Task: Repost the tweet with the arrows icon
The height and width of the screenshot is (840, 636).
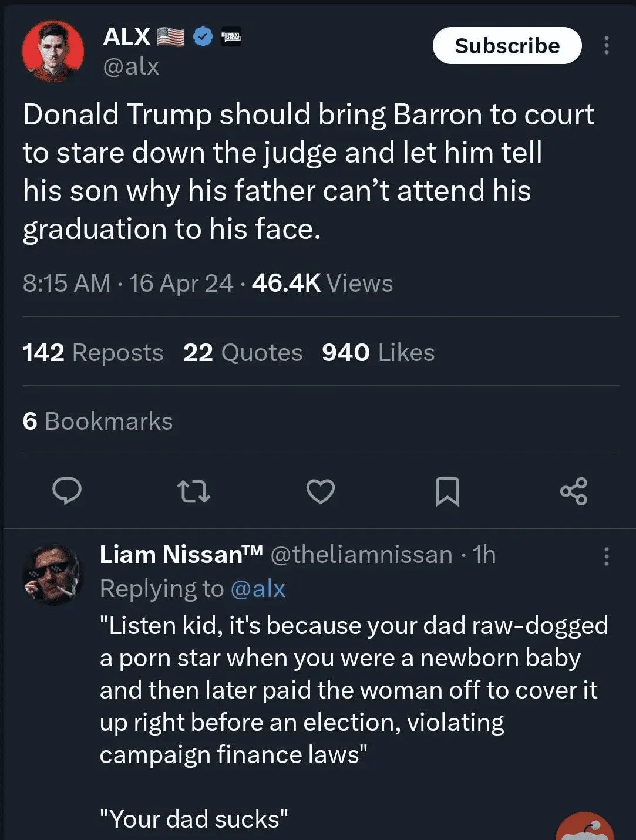Action: pos(194,491)
